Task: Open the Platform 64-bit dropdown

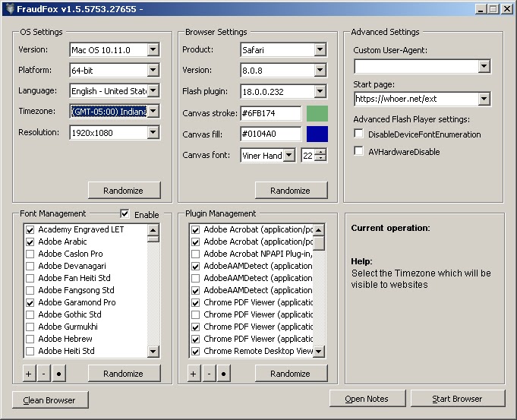Action: (153, 71)
